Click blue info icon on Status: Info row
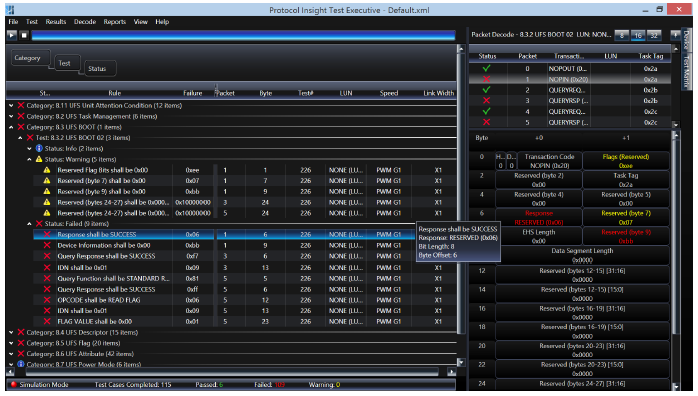The height and width of the screenshot is (396, 698). [x=39, y=148]
